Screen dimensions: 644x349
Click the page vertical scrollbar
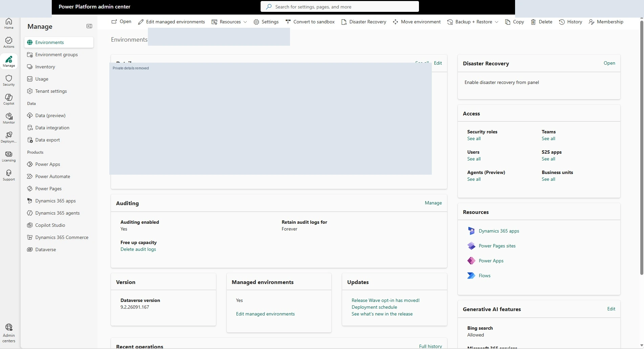(642, 148)
